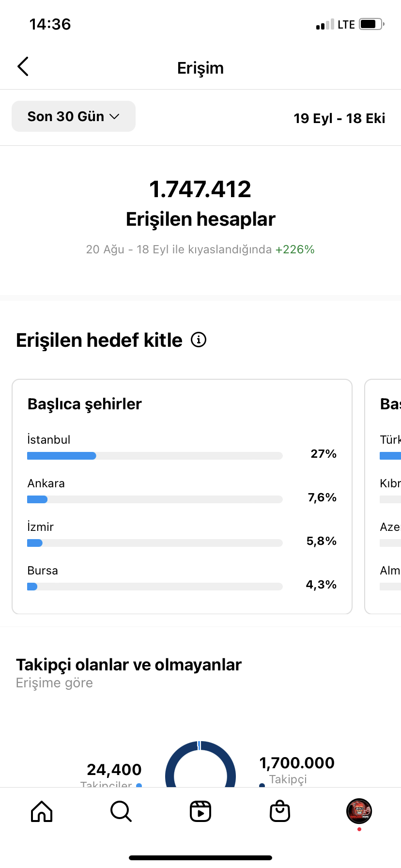Open partially visible countries card

(x=383, y=496)
